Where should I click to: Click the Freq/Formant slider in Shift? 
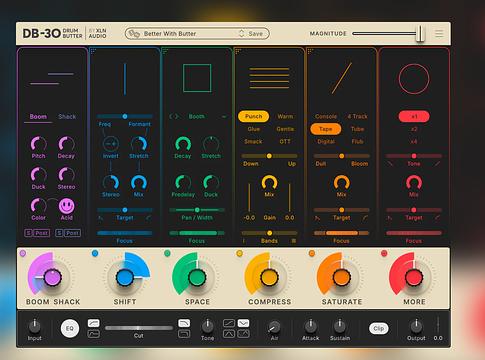(x=125, y=116)
